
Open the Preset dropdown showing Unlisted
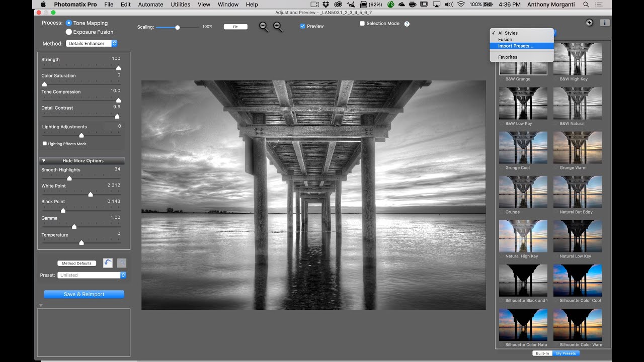[92, 275]
